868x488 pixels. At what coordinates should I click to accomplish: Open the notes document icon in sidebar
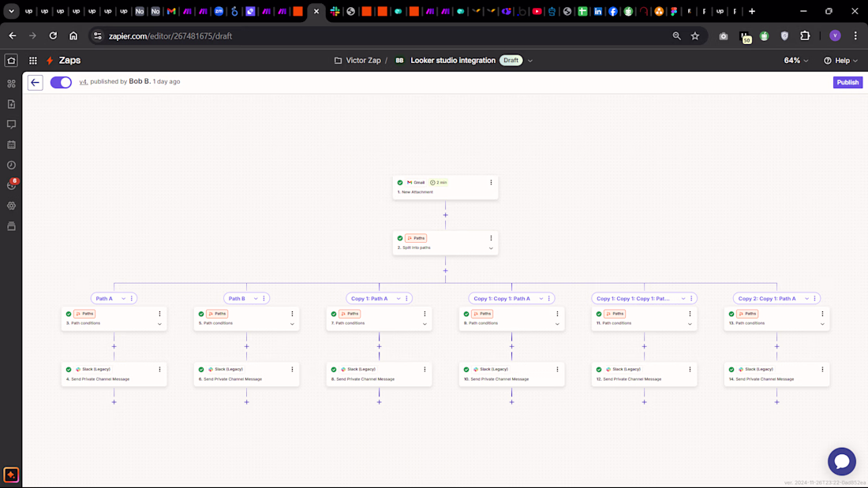pyautogui.click(x=11, y=104)
